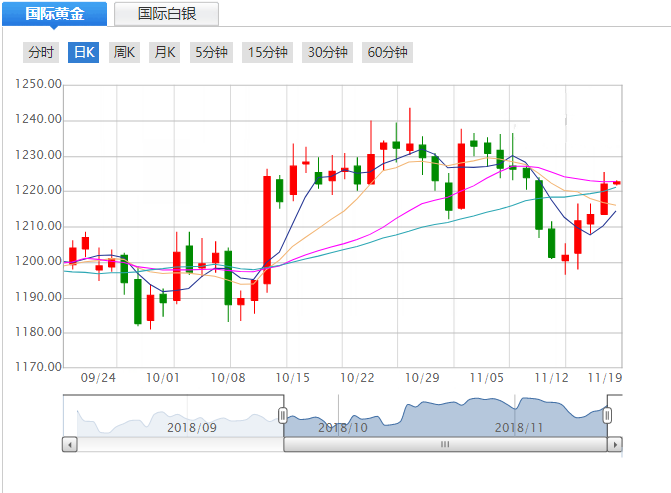Click the left range handle of navigator
671x493 pixels.
283,414
